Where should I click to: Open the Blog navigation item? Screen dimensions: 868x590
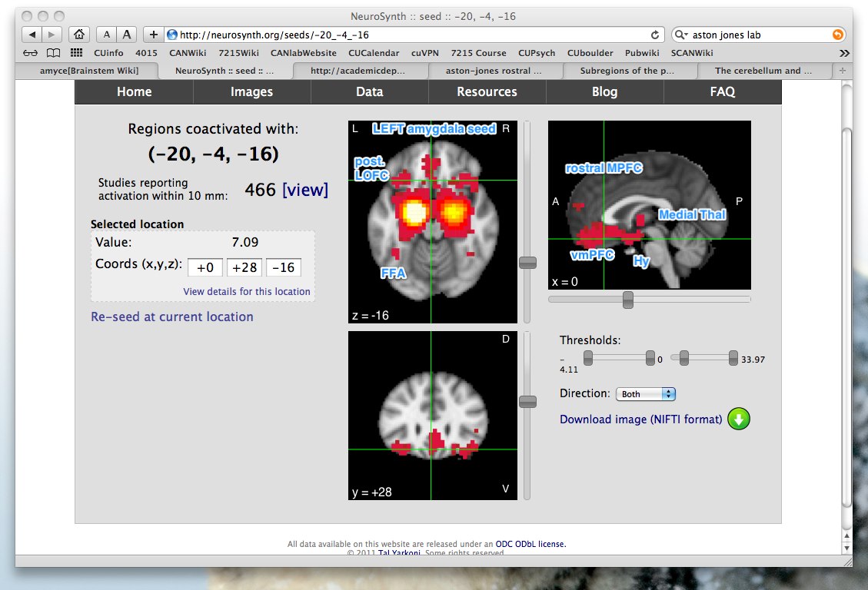pos(604,91)
